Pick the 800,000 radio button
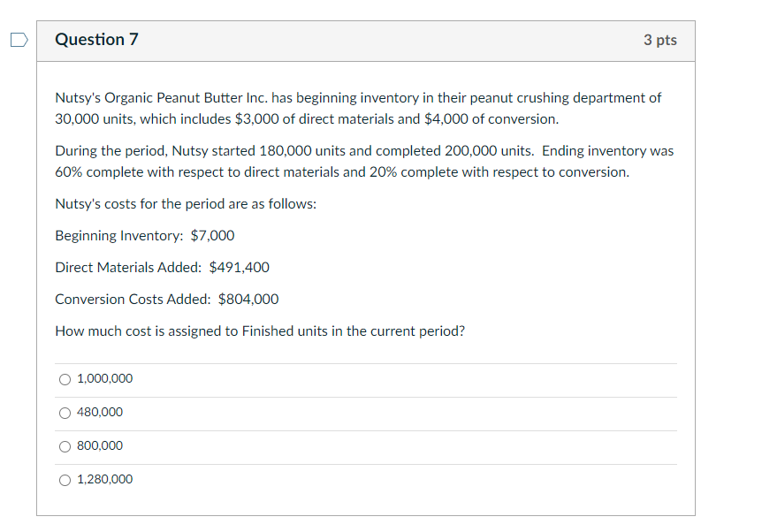 pyautogui.click(x=65, y=446)
